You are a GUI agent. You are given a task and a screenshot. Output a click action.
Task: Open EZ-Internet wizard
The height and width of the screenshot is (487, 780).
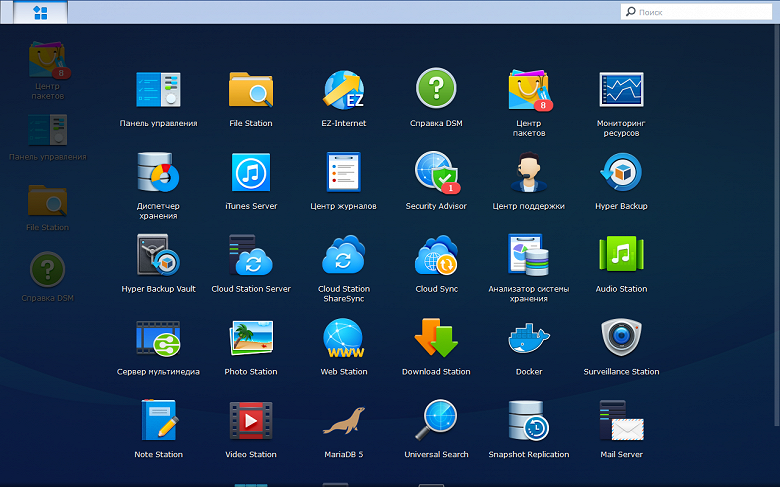pos(343,90)
